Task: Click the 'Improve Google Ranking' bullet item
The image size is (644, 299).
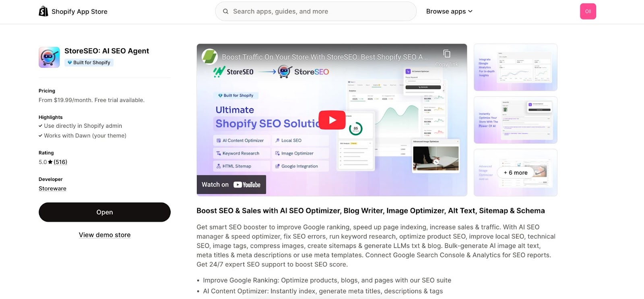Action: [327, 280]
